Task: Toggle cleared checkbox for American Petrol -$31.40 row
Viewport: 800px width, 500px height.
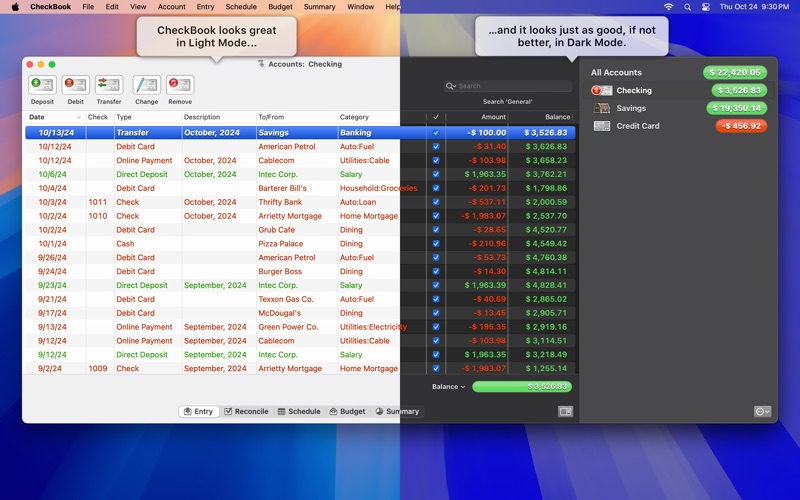Action: (x=436, y=146)
